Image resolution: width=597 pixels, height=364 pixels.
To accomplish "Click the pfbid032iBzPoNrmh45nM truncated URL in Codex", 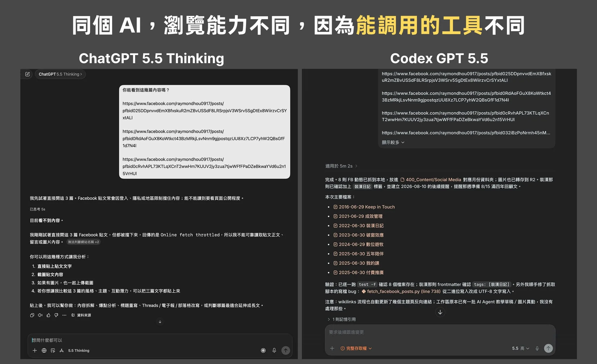I will (x=466, y=133).
